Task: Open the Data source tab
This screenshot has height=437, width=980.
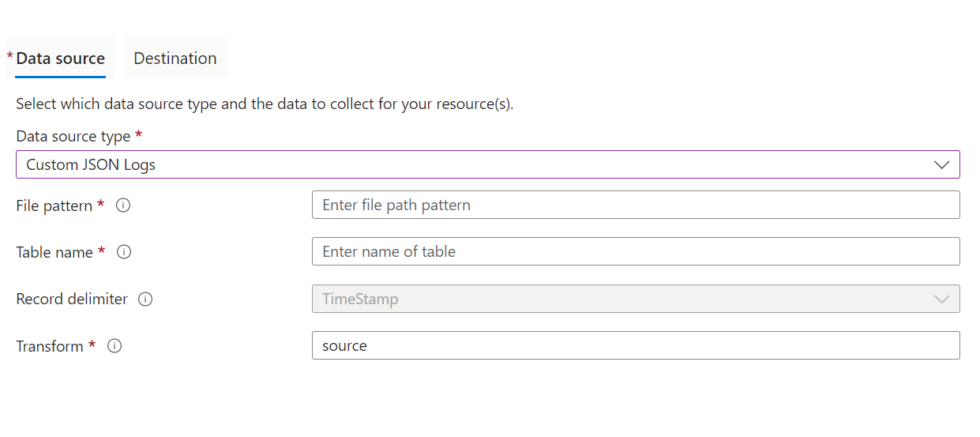Action: (x=60, y=58)
